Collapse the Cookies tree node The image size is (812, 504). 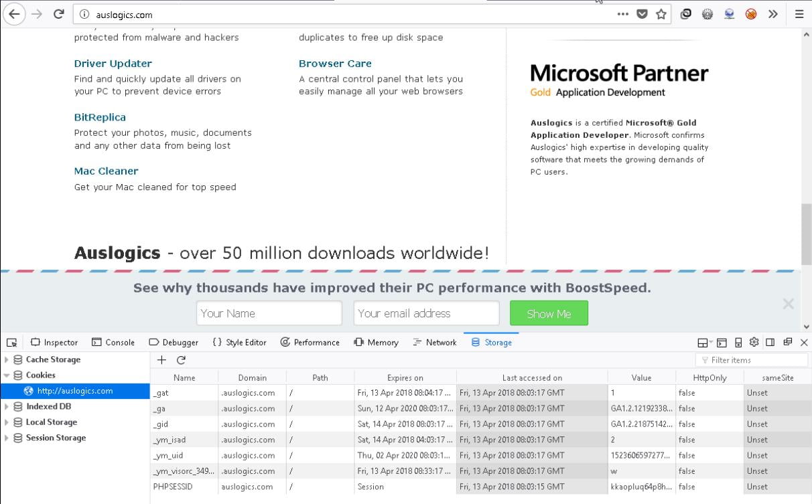pos(7,375)
